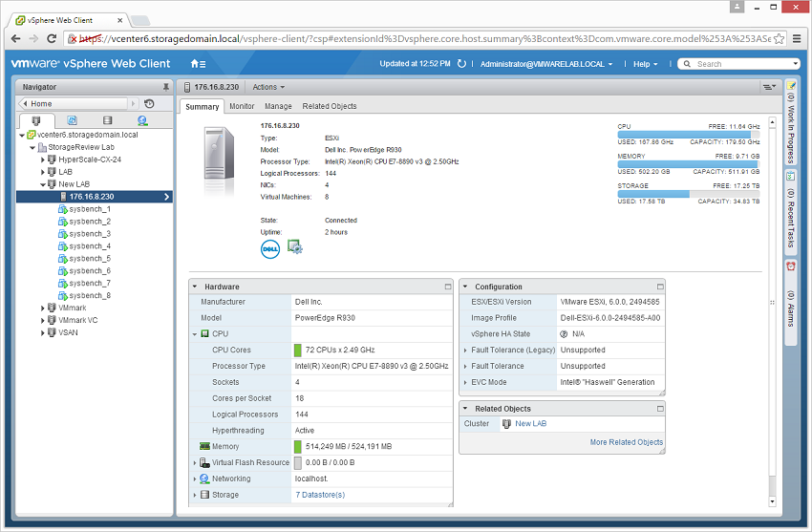
Task: Select the sysbench_5 virtual machine
Action: pos(90,259)
